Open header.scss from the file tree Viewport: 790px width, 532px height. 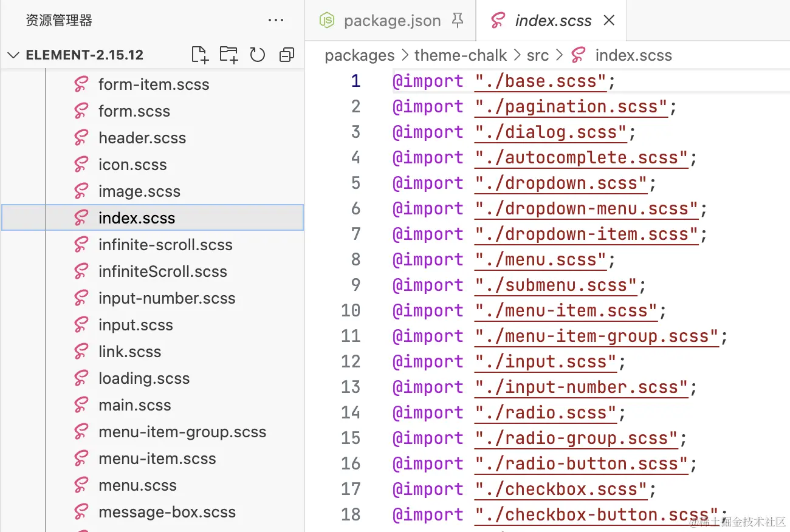[x=142, y=138]
